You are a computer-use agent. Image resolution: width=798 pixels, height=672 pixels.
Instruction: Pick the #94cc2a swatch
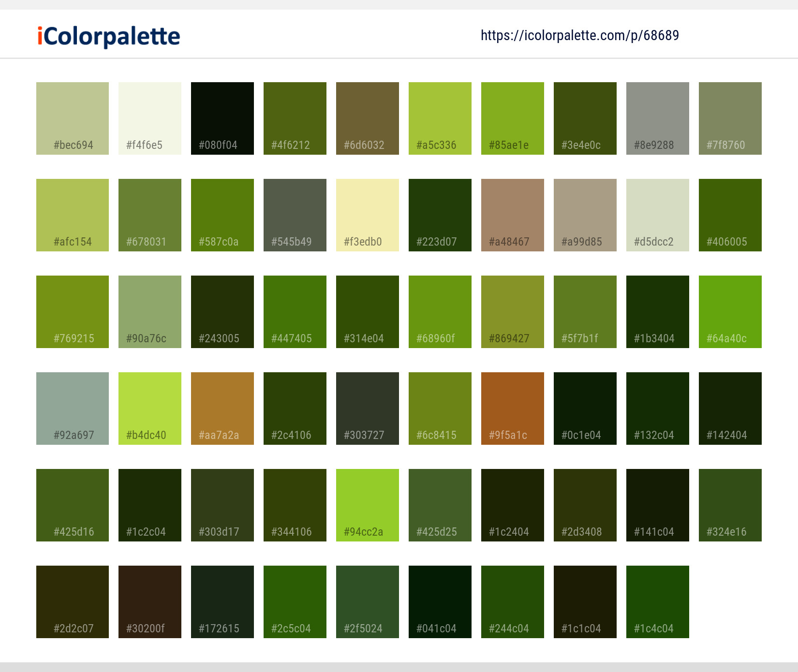(368, 505)
